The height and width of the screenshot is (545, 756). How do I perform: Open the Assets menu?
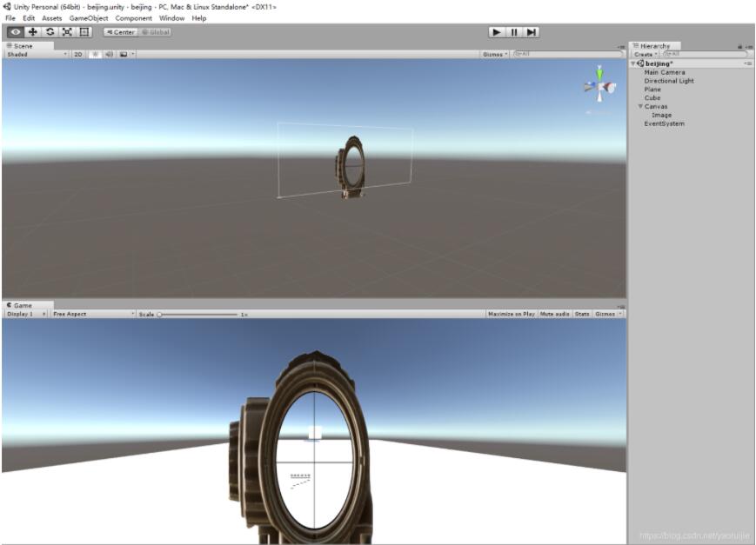52,18
